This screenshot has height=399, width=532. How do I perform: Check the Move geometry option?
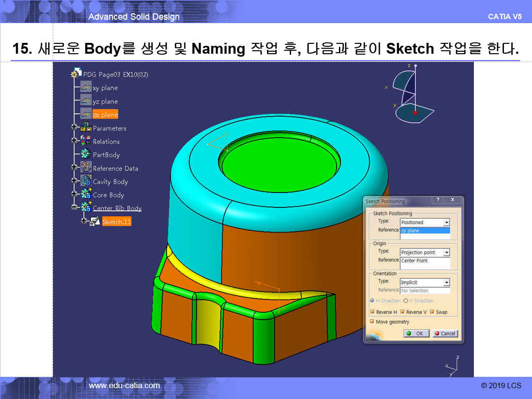tap(372, 322)
